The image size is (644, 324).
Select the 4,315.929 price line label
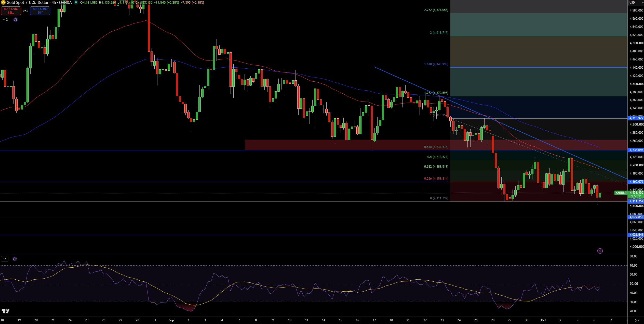(x=636, y=118)
